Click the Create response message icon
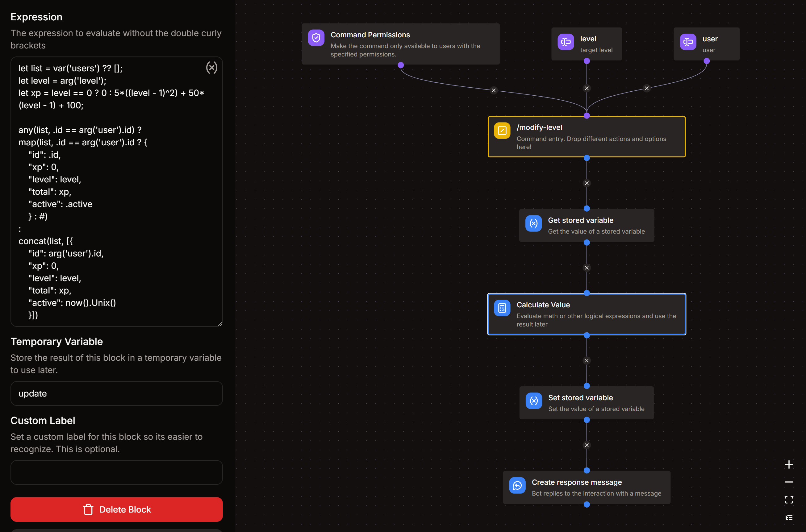 coord(517,486)
